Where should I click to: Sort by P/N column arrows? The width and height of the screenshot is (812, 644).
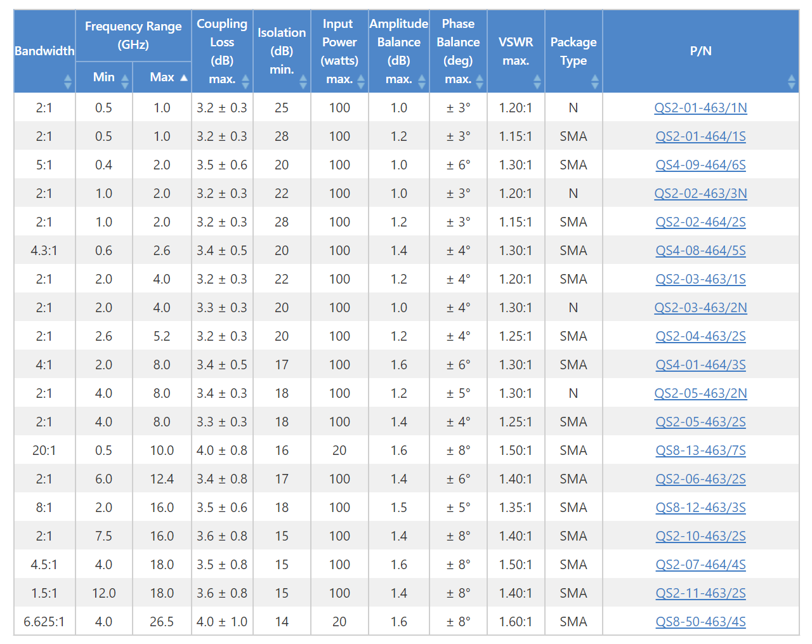click(792, 81)
